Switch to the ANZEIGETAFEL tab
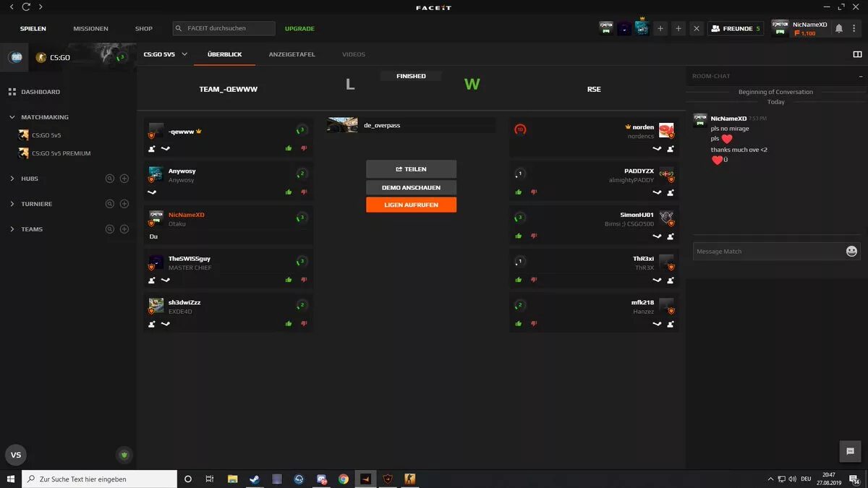The height and width of the screenshot is (488, 868). 292,54
